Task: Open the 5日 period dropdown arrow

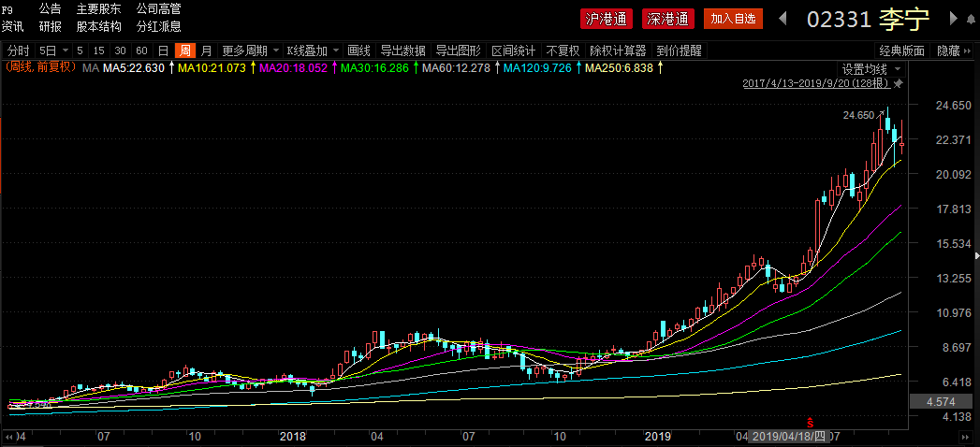Action: coord(65,51)
